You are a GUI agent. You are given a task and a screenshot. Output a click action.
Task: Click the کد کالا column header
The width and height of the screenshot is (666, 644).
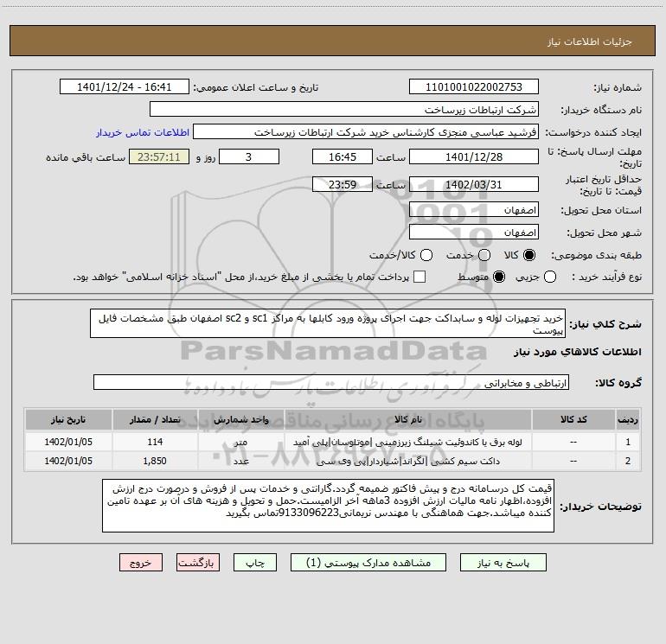click(573, 419)
